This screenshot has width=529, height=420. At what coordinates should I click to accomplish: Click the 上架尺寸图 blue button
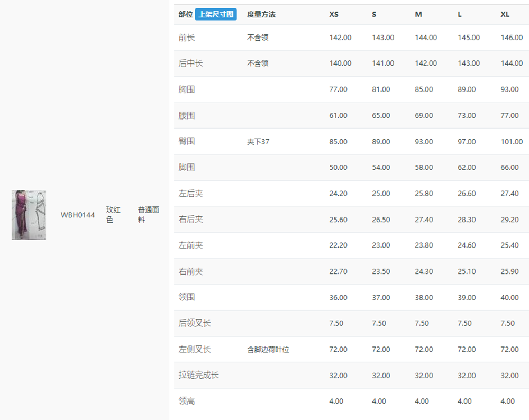(x=216, y=14)
